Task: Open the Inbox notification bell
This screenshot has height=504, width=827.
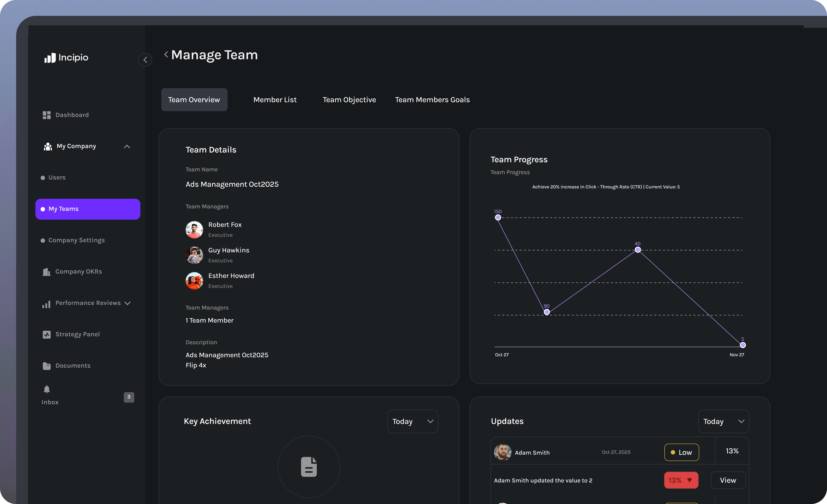Action: [47, 389]
